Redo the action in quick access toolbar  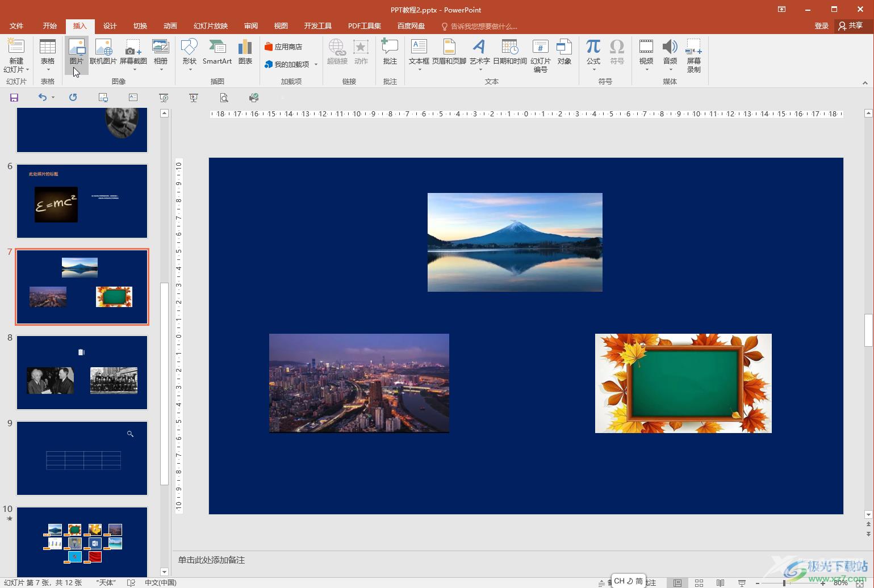click(73, 98)
